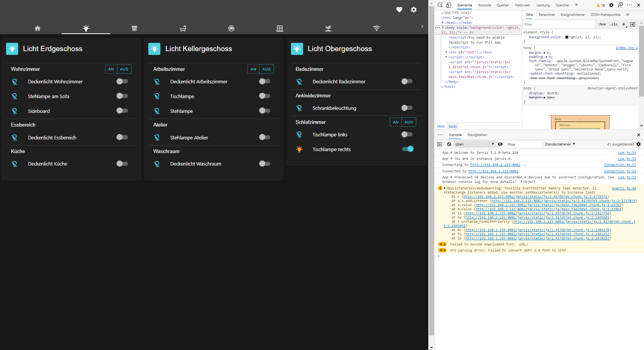Show more DevTools tabs chevron

tap(576, 5)
